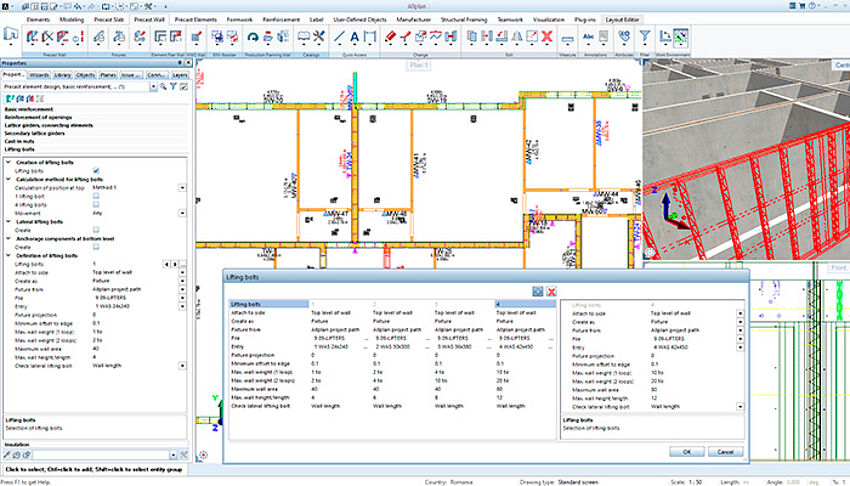
Task: Open the Attach to side dropdown in Properties
Action: point(183,272)
